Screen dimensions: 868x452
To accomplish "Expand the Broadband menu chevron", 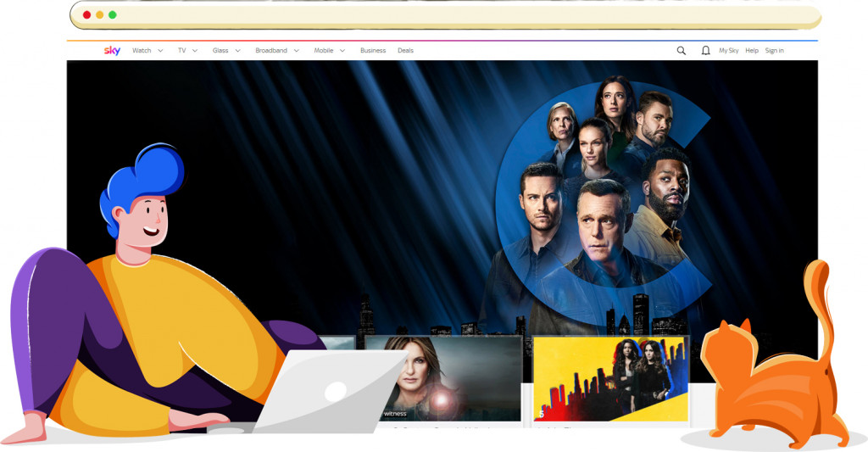I will pyautogui.click(x=297, y=50).
